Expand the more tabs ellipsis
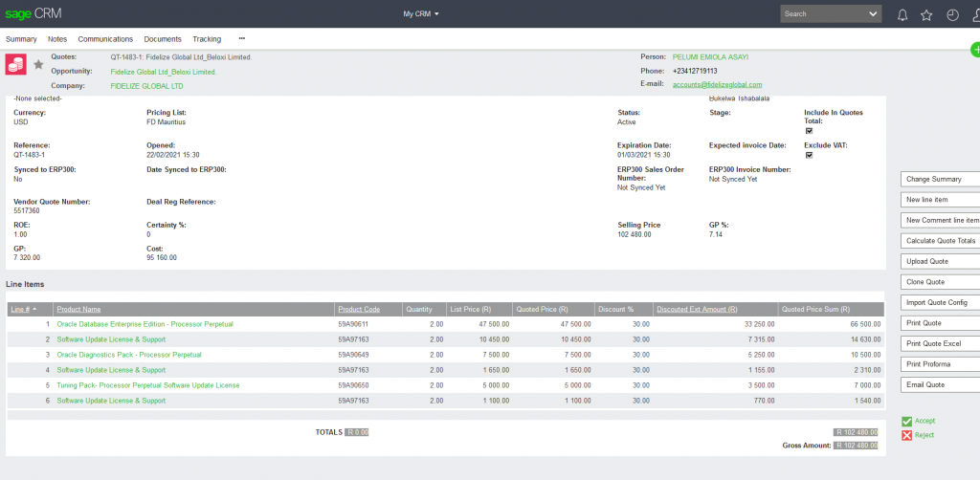The height and width of the screenshot is (480, 980). click(x=241, y=39)
